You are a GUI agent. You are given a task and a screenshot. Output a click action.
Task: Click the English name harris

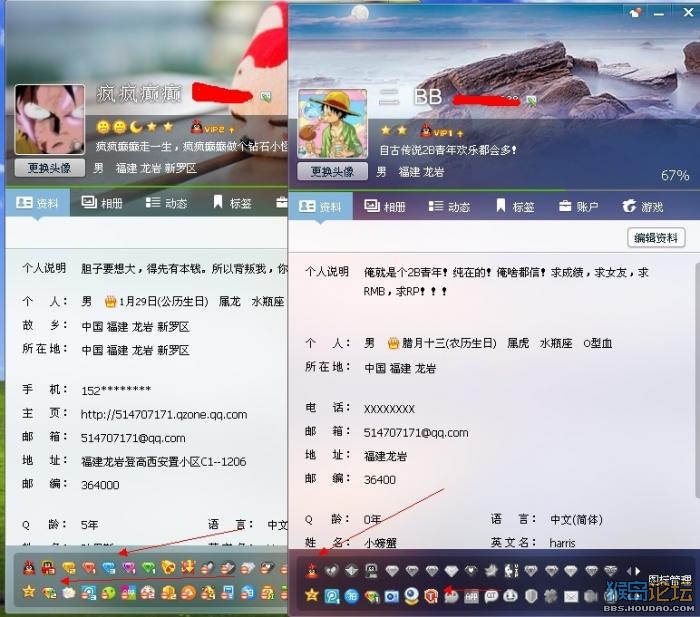point(562,542)
